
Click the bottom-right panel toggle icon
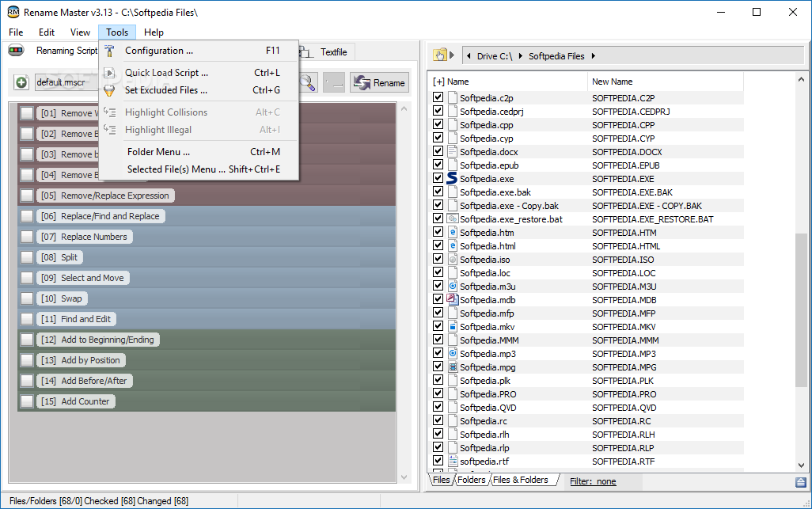pyautogui.click(x=801, y=483)
